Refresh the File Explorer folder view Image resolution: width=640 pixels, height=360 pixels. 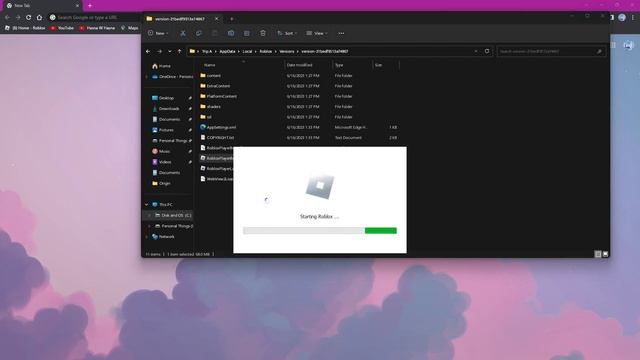(487, 51)
